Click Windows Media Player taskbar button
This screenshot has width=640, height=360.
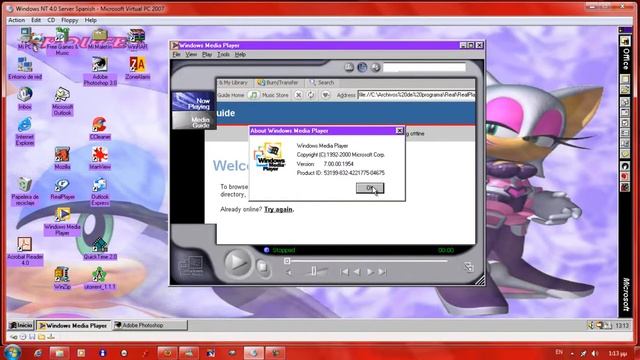pos(73,325)
